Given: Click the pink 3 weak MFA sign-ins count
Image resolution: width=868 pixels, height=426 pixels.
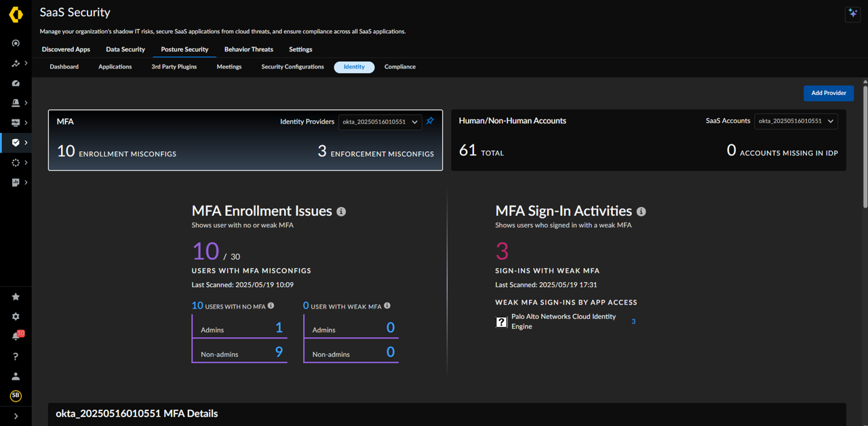Looking at the screenshot, I should click(x=502, y=251).
